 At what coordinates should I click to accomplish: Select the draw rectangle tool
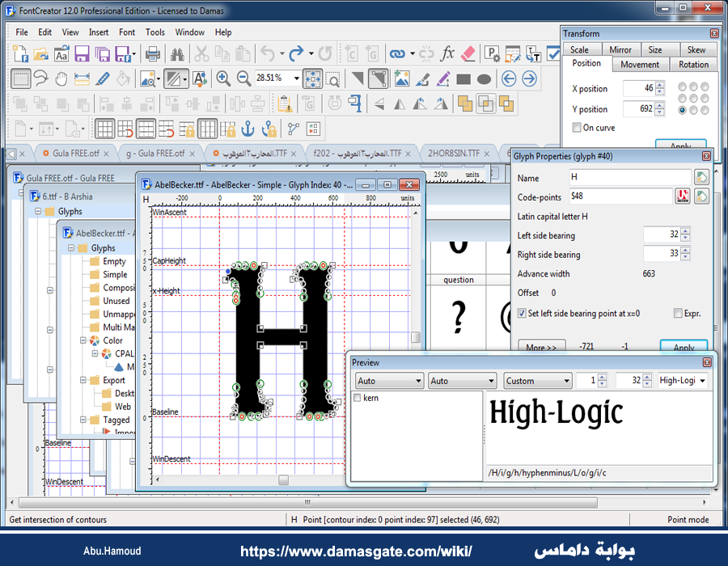(x=463, y=79)
